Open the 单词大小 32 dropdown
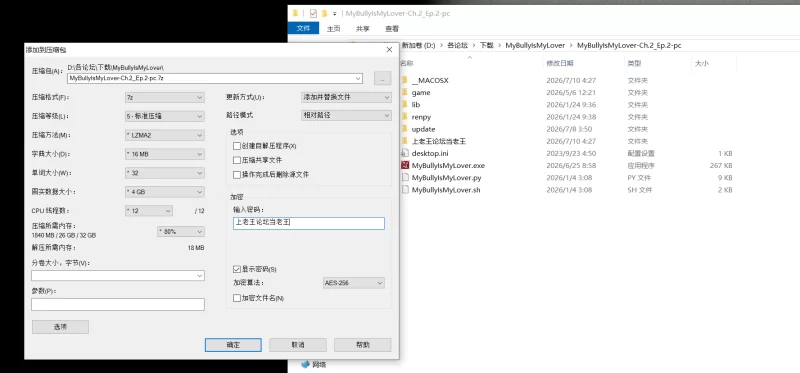The width and height of the screenshot is (800, 373). coord(164,173)
